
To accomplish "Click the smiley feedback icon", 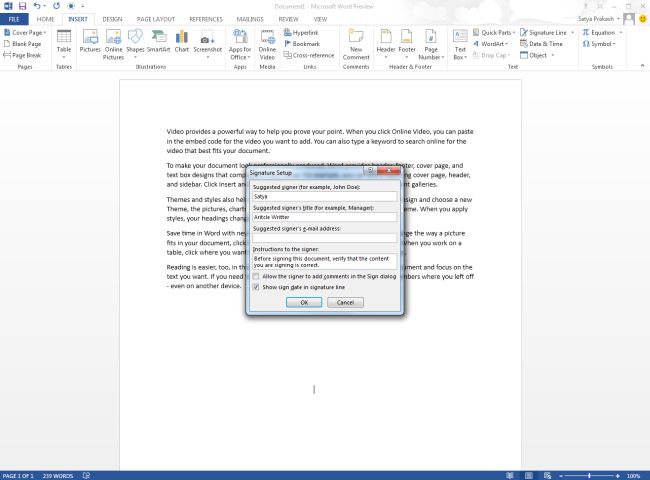I will (x=643, y=19).
